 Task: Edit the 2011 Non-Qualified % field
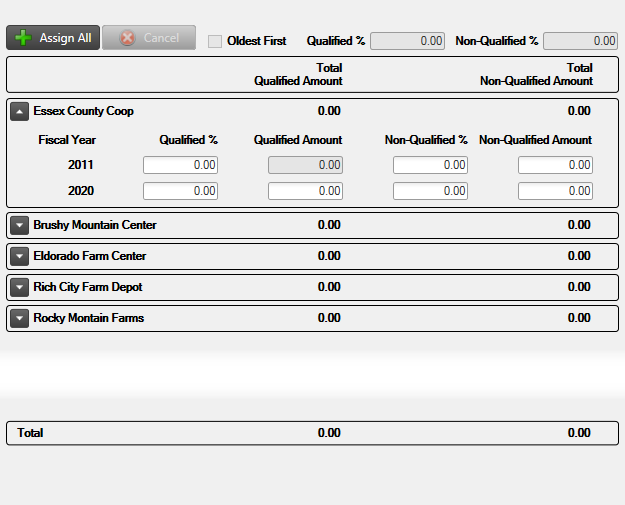[x=430, y=165]
